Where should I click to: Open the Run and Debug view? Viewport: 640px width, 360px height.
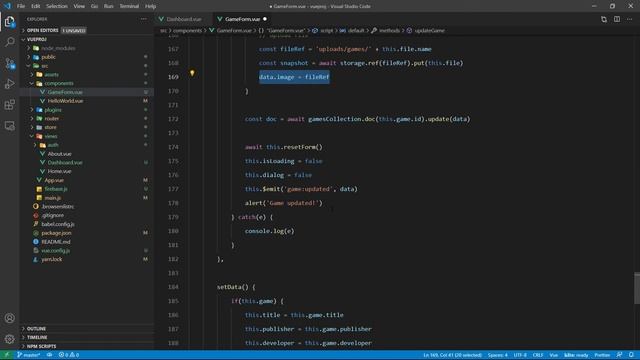[x=9, y=84]
